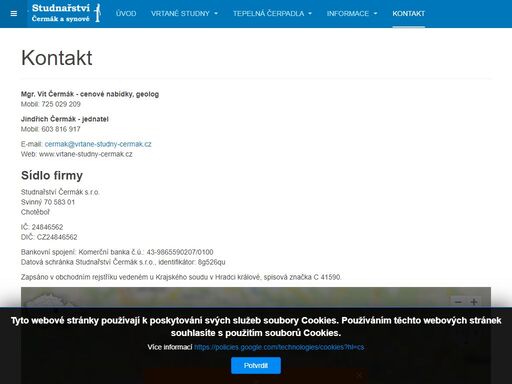Viewport: 512px width, 384px height.
Task: Click the Potvrdit cookie button
Action: coord(256,366)
